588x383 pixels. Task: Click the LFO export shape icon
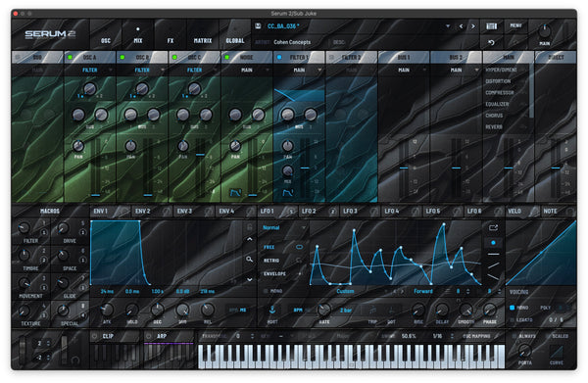[x=493, y=227]
